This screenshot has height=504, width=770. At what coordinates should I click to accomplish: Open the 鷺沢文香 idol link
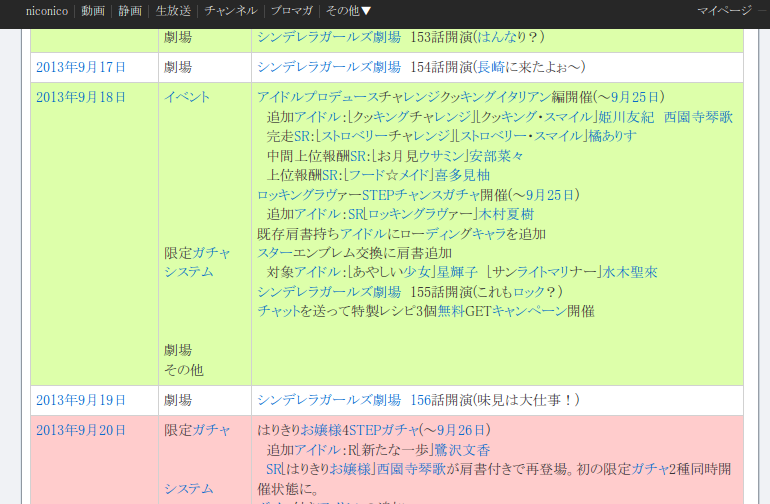click(x=462, y=450)
